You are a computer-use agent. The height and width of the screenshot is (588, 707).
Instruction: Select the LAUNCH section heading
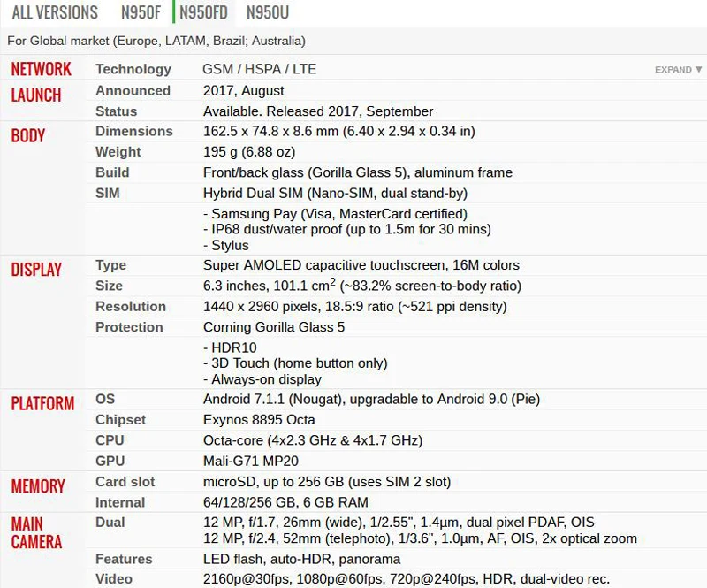coord(36,95)
